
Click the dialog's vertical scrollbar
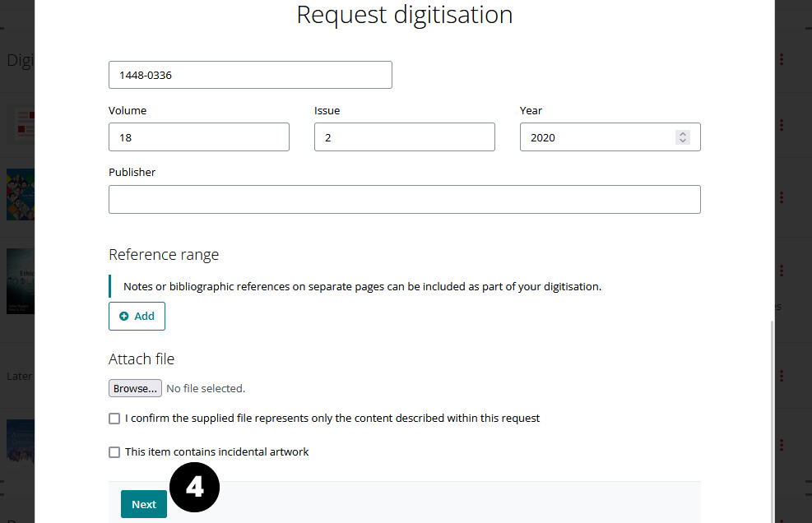tap(772, 411)
